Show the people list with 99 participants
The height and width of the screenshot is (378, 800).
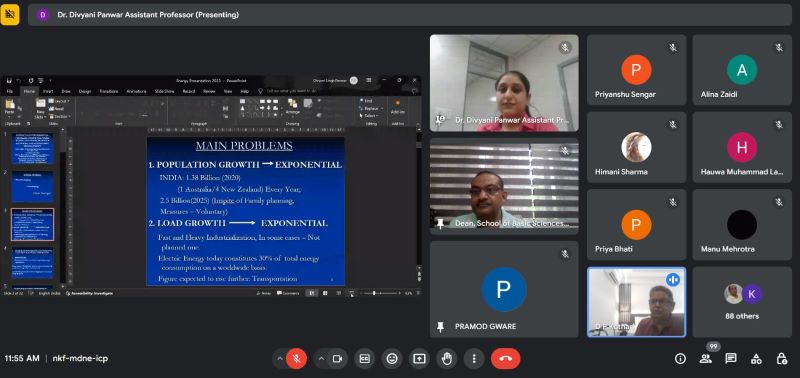706,359
